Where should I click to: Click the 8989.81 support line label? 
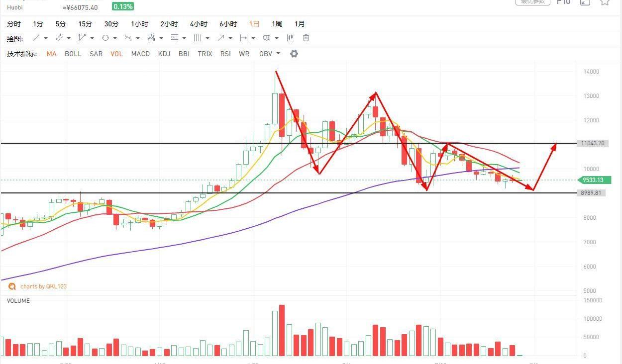(592, 193)
